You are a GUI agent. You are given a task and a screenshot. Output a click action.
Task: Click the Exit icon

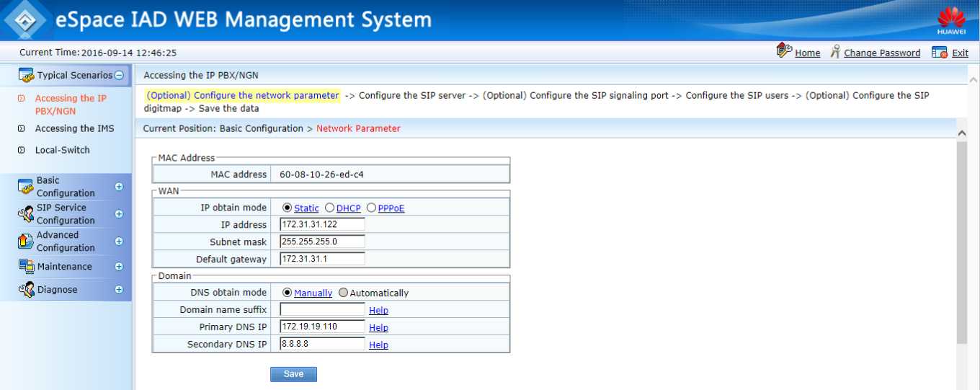(939, 52)
